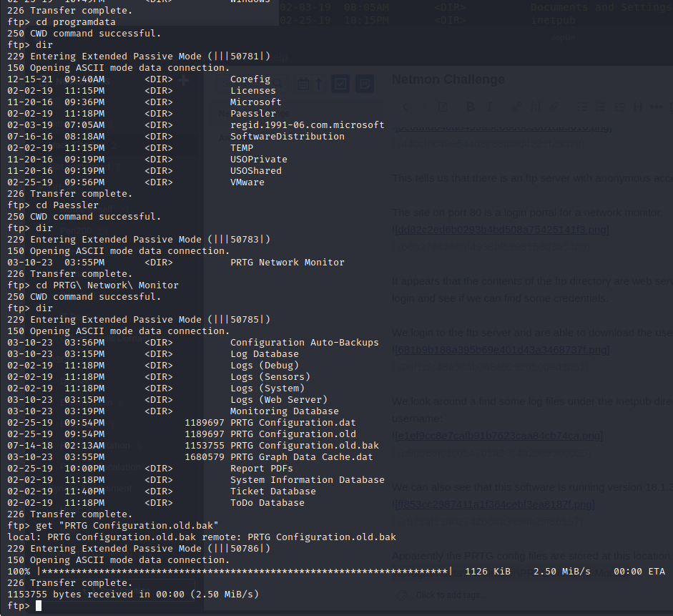
Task: Toggle external editing icon in Joplin toolbar
Action: [443, 107]
